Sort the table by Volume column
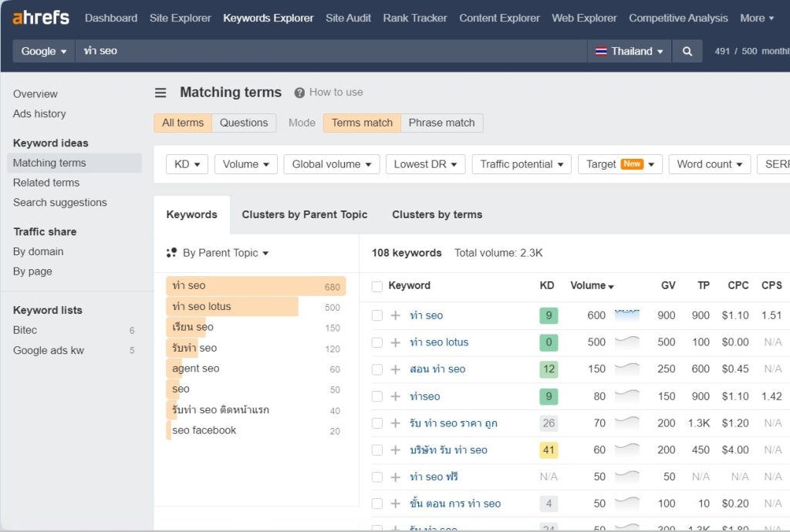 [x=592, y=285]
